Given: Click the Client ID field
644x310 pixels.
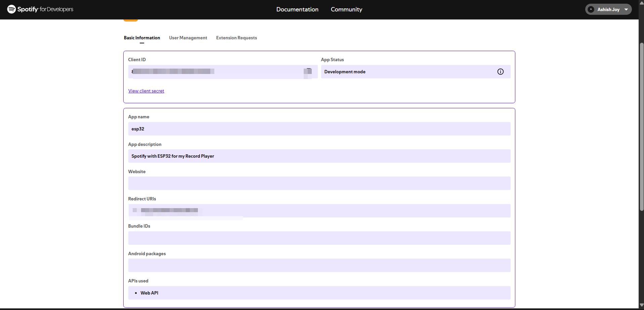Looking at the screenshot, I should pyautogui.click(x=223, y=72).
